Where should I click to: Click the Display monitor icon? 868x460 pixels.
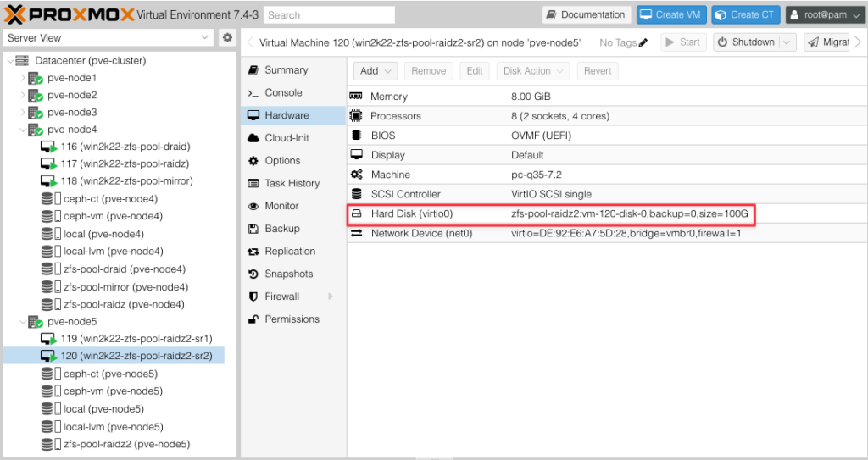[x=357, y=154]
